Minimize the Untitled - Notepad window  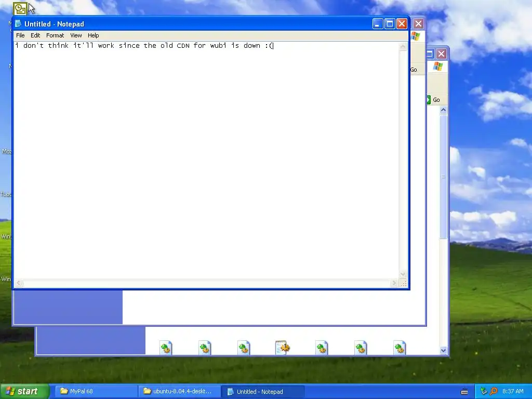coord(378,24)
